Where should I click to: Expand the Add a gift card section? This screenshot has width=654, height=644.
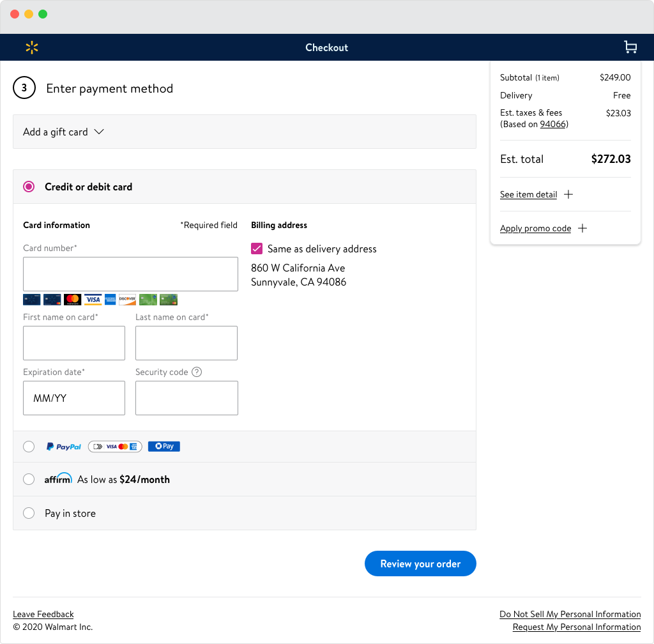pyautogui.click(x=64, y=132)
